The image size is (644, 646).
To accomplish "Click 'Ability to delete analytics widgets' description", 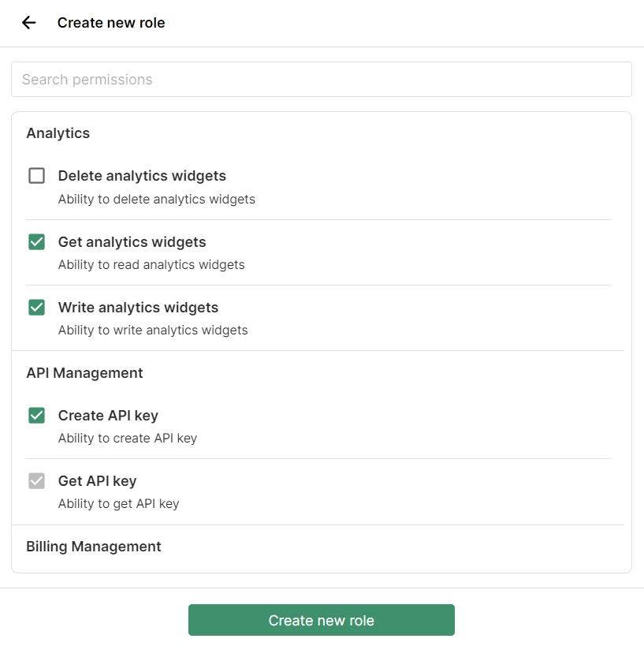I will [x=157, y=200].
